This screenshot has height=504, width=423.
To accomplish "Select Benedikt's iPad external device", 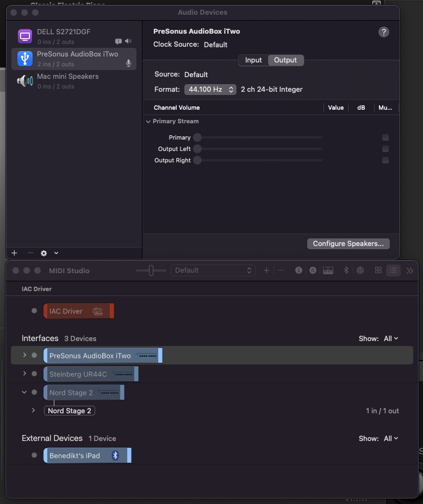I will click(x=88, y=456).
